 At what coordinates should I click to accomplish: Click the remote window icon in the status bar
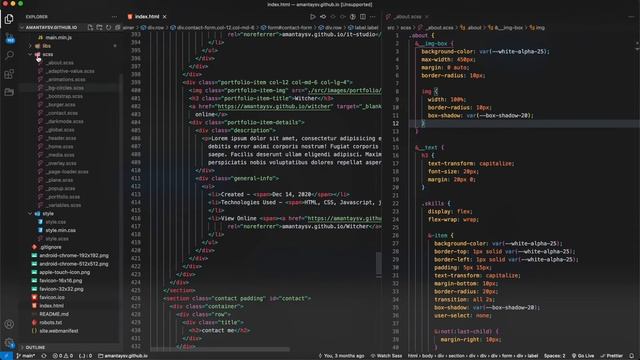coord(6,356)
